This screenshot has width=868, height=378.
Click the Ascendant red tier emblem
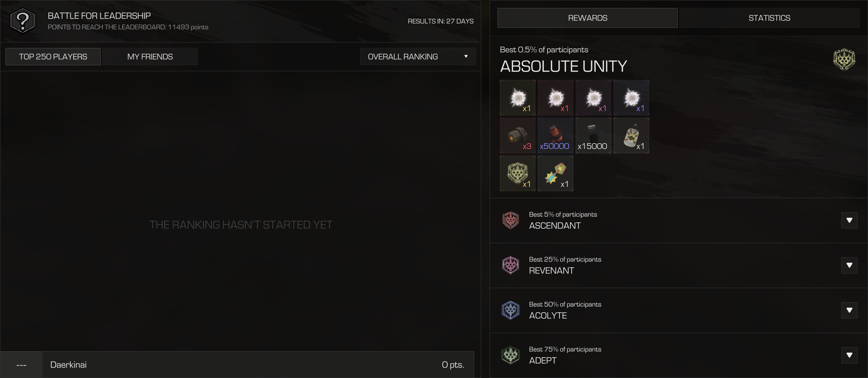(510, 220)
